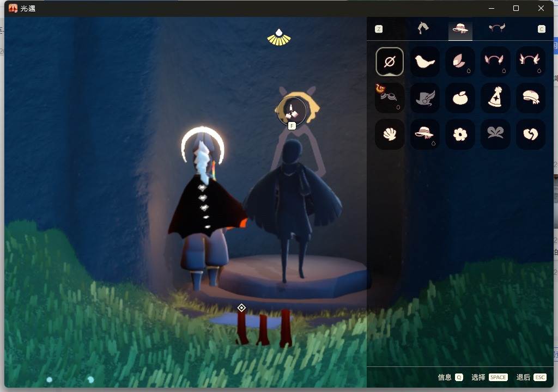Maximize the 光遇 game window
The width and height of the screenshot is (558, 392).
click(516, 8)
